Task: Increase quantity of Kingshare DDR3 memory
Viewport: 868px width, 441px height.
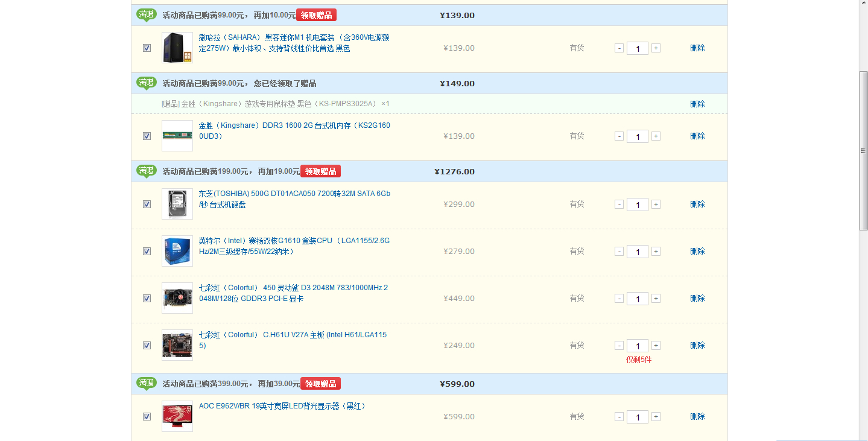Action: pyautogui.click(x=656, y=136)
